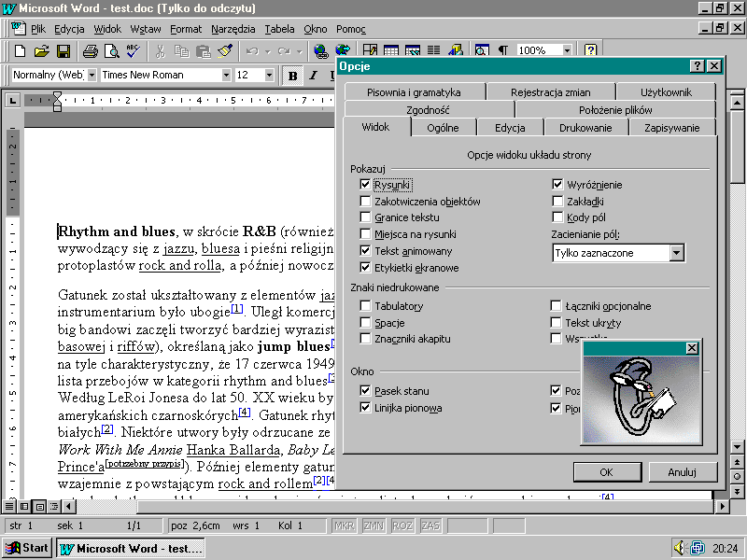Screen dimensions: 747x560
Task: Open the Zapisywanie tab
Action: pos(671,128)
